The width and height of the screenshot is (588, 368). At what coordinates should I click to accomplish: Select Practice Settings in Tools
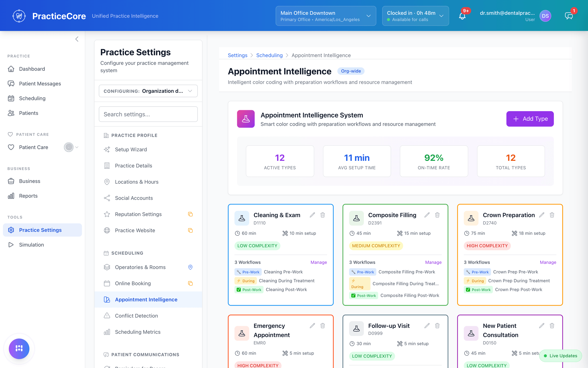click(43, 230)
